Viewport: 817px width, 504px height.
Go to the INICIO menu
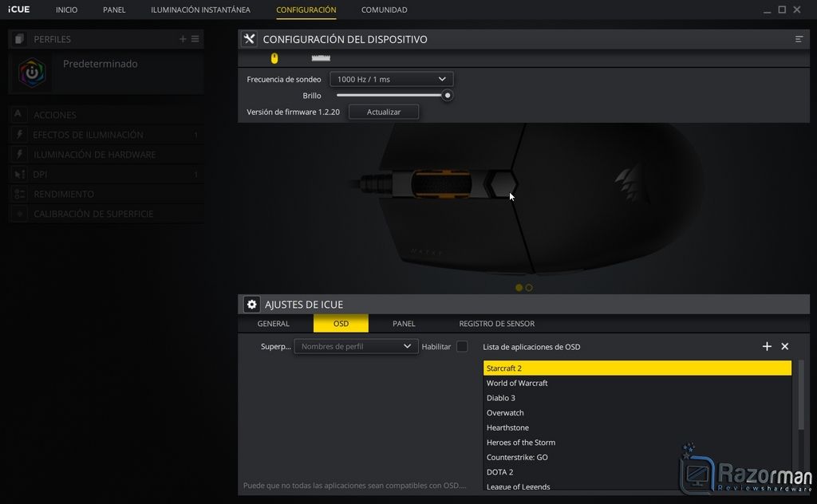[x=67, y=10]
